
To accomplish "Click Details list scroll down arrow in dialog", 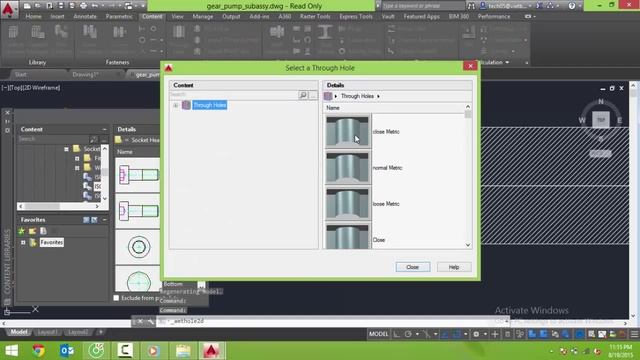I will 468,245.
